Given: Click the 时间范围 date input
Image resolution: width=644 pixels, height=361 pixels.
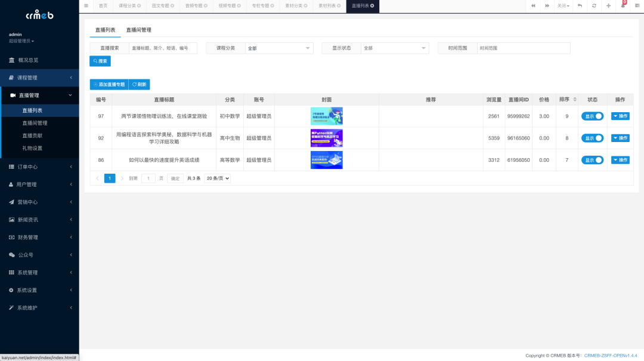Looking at the screenshot, I should point(524,48).
